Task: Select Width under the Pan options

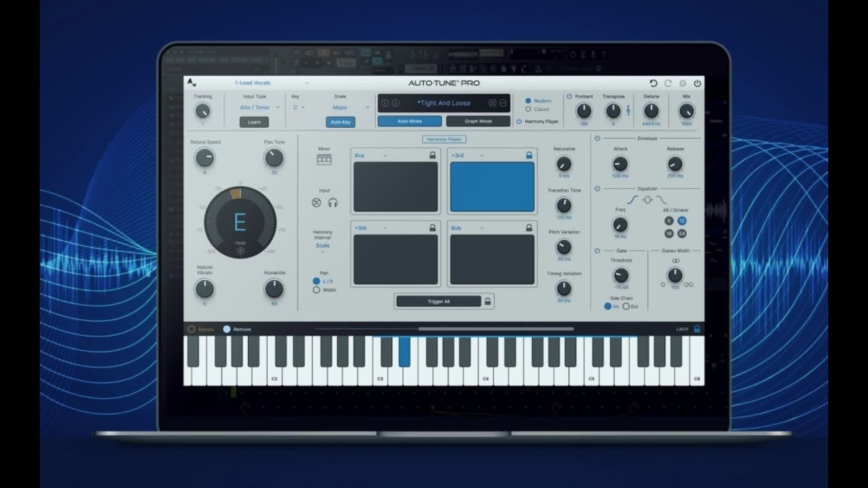Action: (316, 290)
